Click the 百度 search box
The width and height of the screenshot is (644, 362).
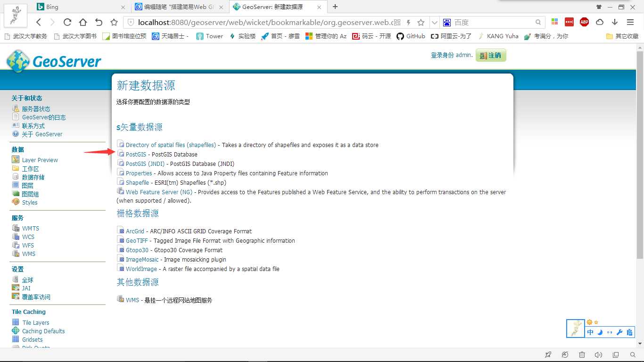click(x=493, y=22)
